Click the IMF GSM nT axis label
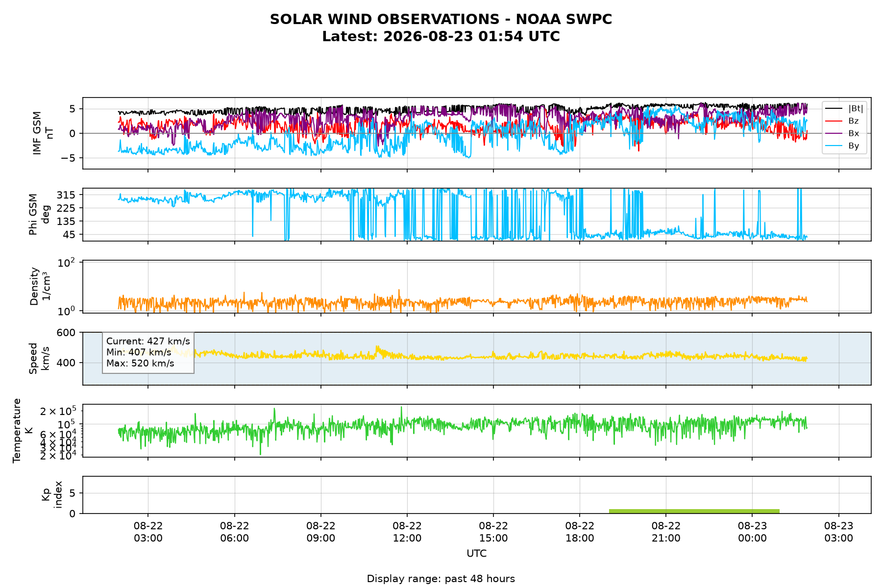 [x=42, y=133]
